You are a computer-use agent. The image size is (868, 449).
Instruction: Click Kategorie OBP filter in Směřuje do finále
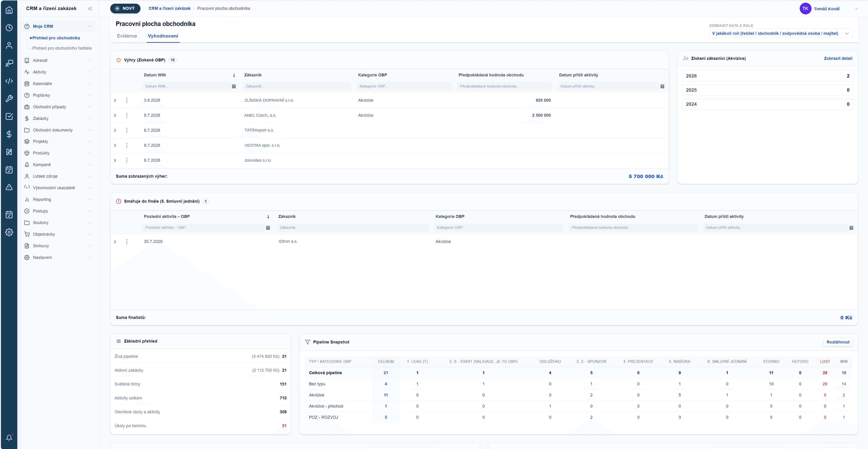point(498,228)
